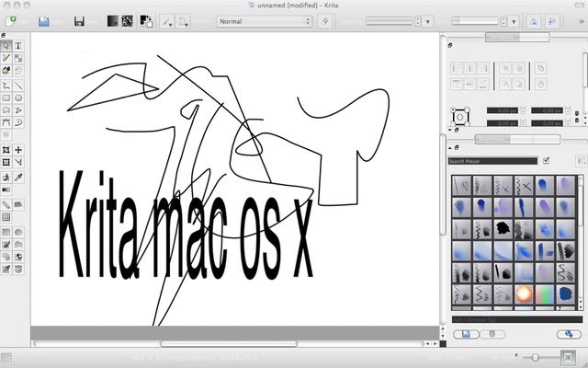This screenshot has width=588, height=368.
Task: Click the save preset button below presets
Action: [x=466, y=334]
